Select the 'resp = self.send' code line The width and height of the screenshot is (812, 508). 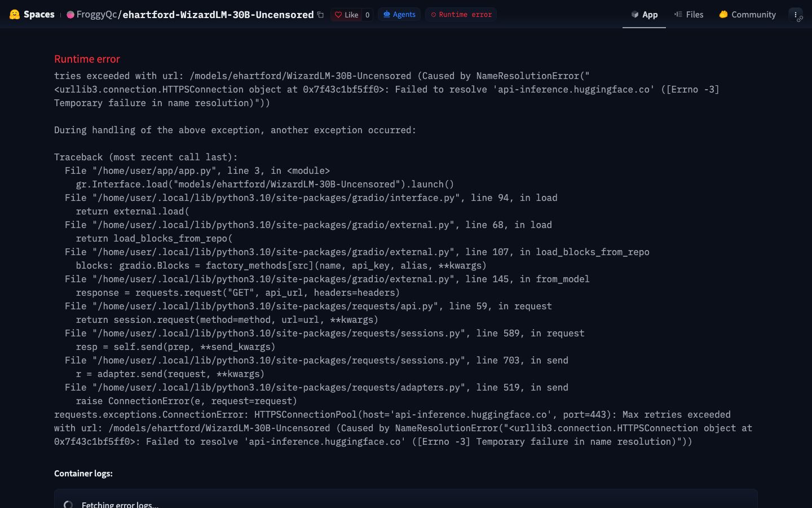click(176, 347)
